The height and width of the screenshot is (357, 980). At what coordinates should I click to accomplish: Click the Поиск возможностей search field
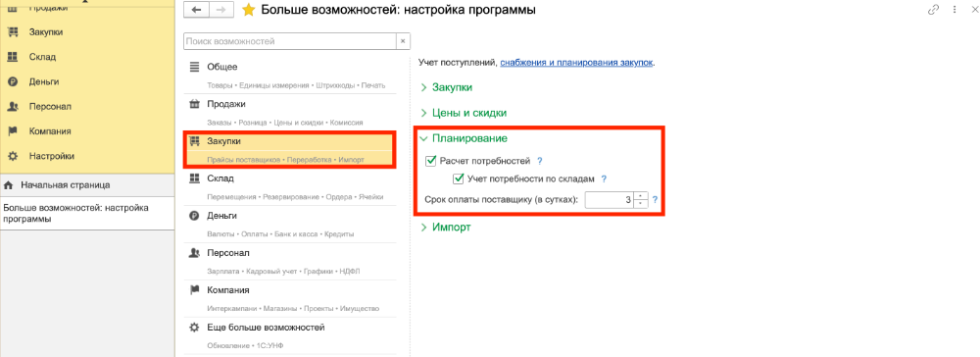coord(290,41)
